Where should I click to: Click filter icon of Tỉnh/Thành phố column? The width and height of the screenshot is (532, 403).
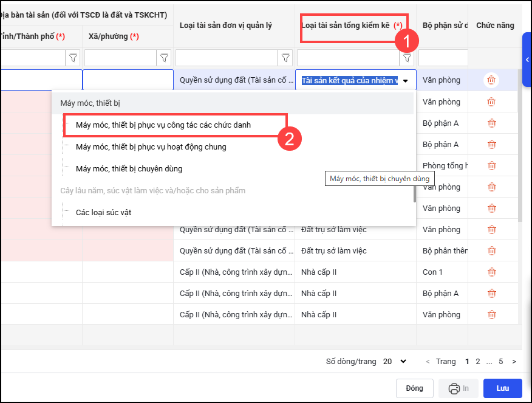(x=73, y=58)
